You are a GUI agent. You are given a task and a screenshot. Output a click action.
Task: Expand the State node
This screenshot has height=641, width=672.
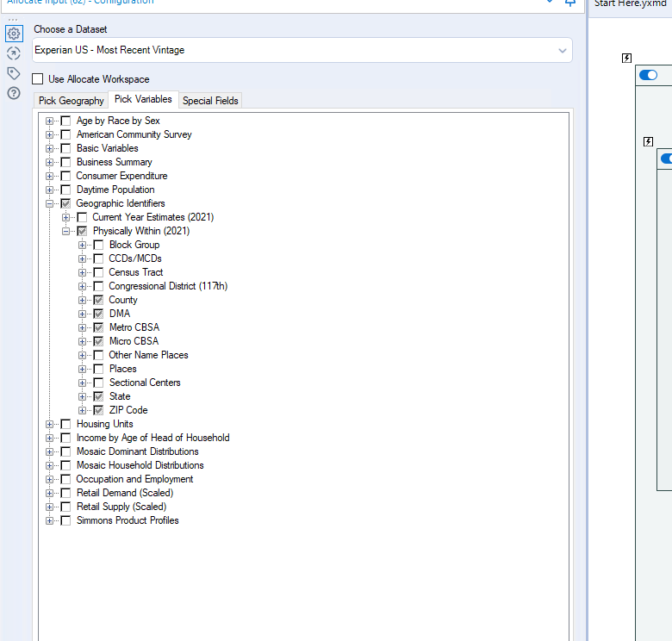click(x=82, y=396)
